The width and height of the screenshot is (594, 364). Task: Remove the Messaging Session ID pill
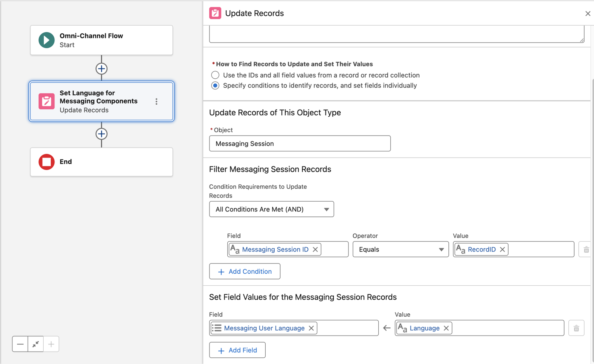(315, 249)
